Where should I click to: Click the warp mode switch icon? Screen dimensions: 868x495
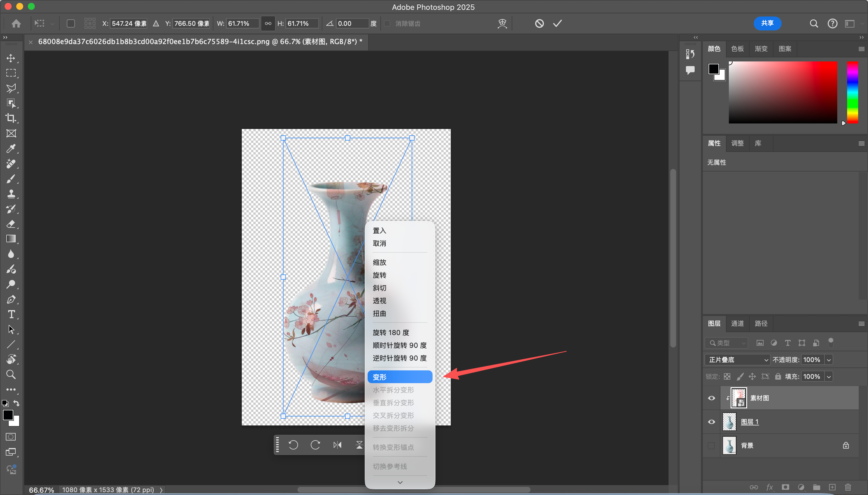tap(502, 23)
